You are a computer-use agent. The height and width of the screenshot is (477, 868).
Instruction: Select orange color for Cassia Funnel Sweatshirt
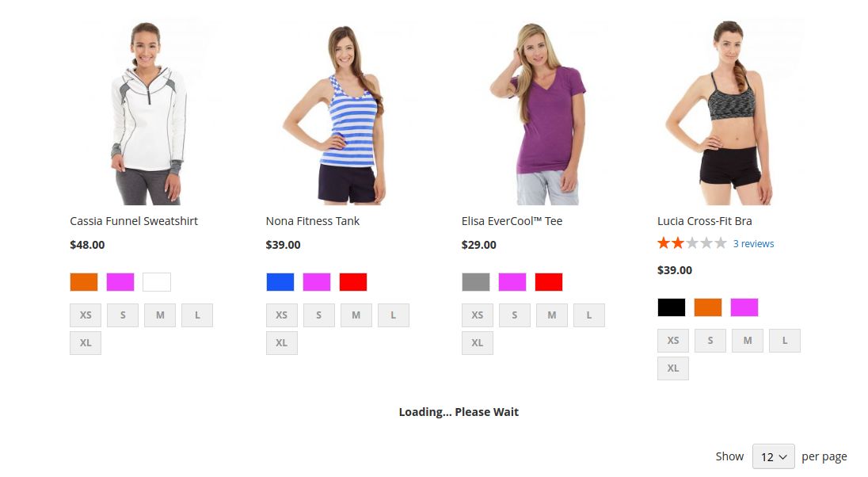pos(84,282)
